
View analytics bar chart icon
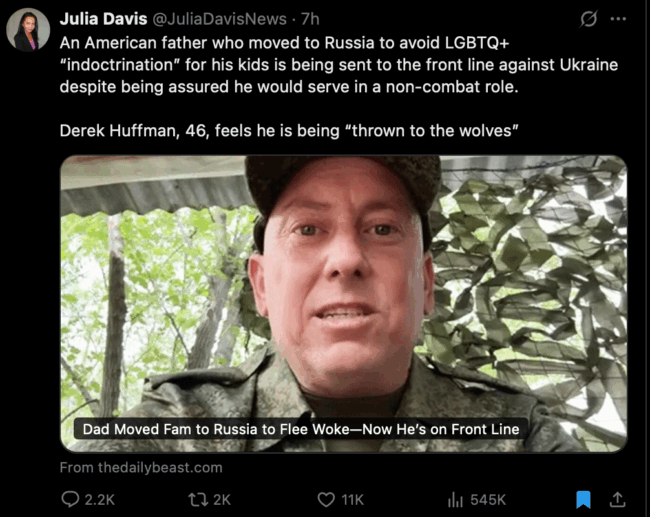tap(455, 499)
